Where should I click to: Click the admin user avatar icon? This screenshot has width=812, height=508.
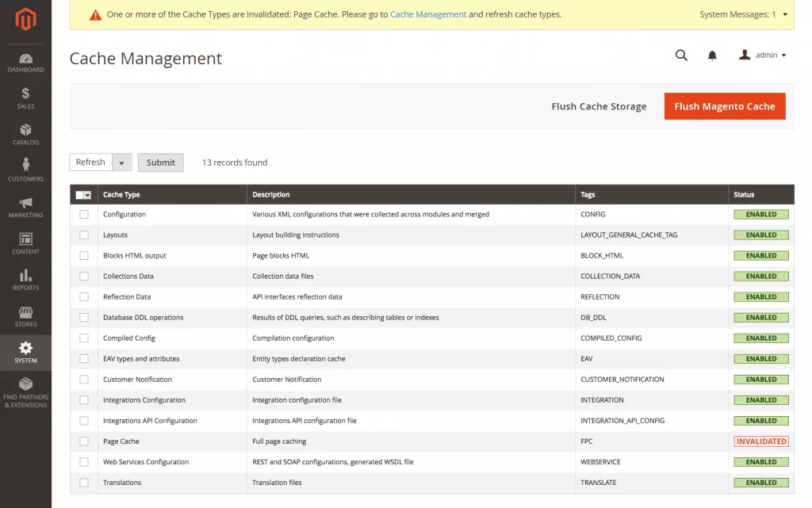(x=745, y=55)
